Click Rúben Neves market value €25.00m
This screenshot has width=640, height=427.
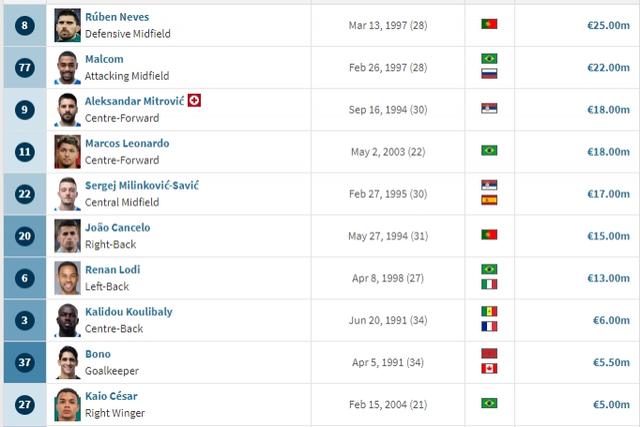[608, 25]
